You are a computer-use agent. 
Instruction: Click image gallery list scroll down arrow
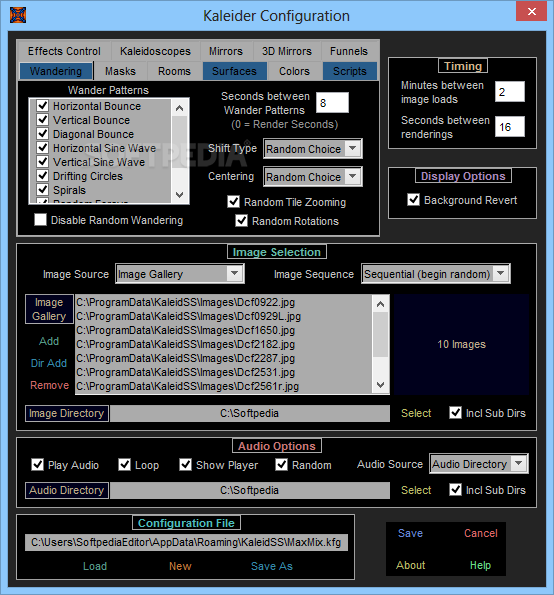[x=381, y=385]
